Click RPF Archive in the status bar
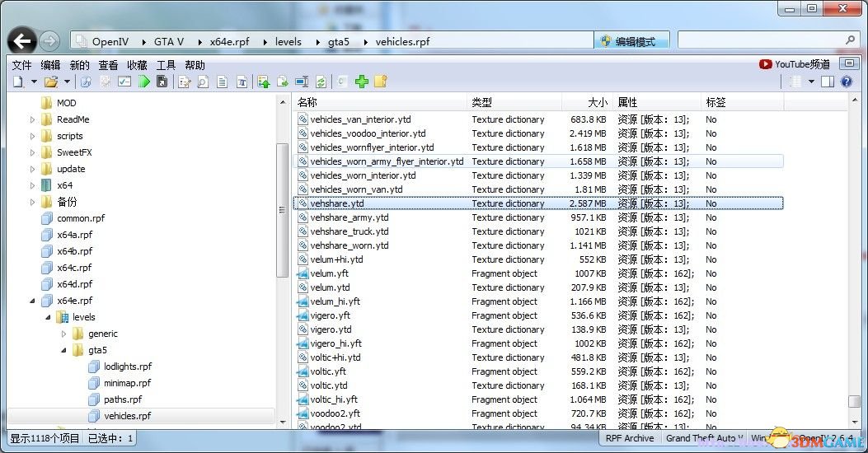 (630, 438)
